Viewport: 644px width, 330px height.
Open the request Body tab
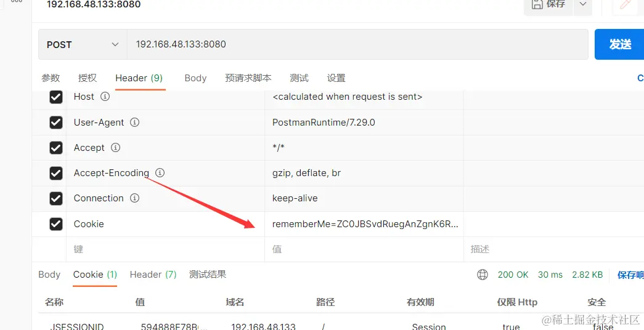(195, 78)
